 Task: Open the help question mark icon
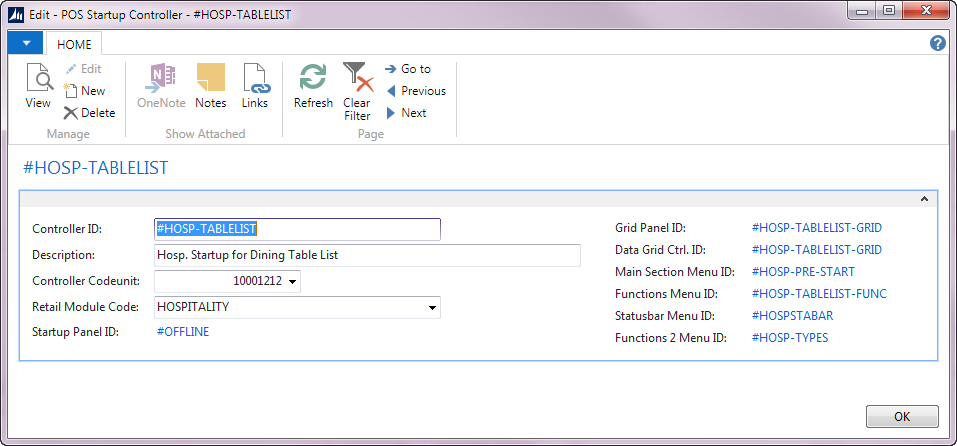coord(938,43)
